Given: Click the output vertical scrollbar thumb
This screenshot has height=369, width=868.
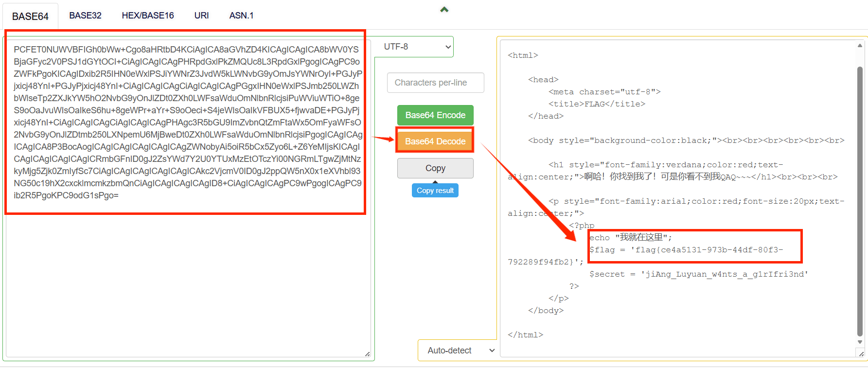Looking at the screenshot, I should coord(860,202).
